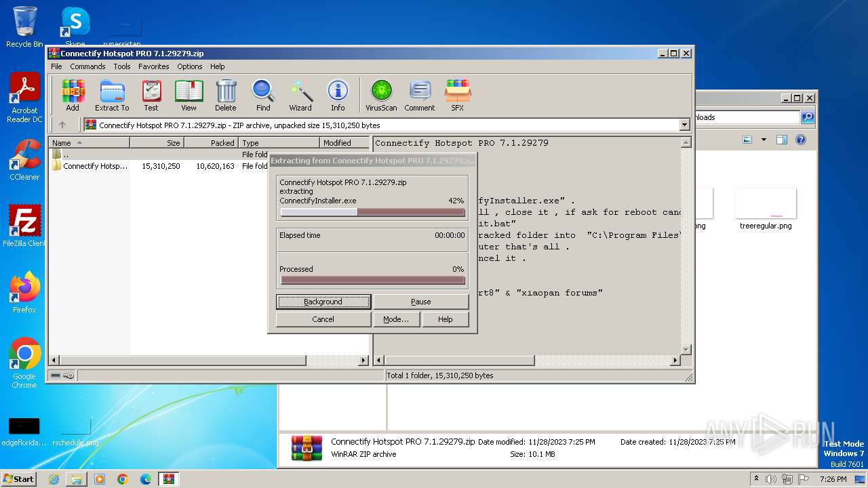
Task: Click the Delete trash icon
Action: tap(226, 95)
